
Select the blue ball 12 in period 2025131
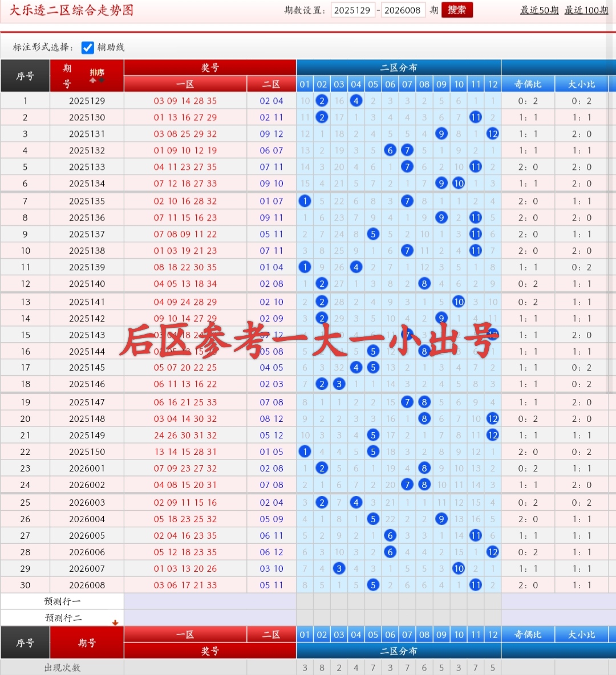pos(493,133)
